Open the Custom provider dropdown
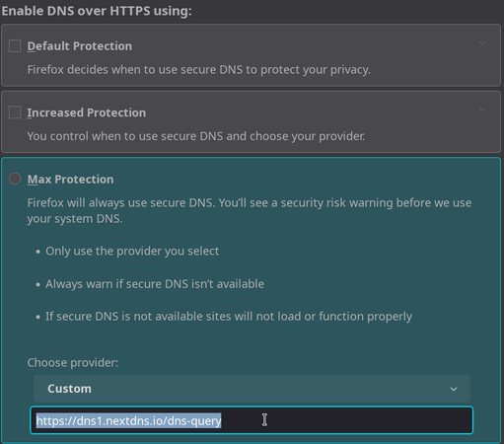This screenshot has width=504, height=444. (x=252, y=389)
